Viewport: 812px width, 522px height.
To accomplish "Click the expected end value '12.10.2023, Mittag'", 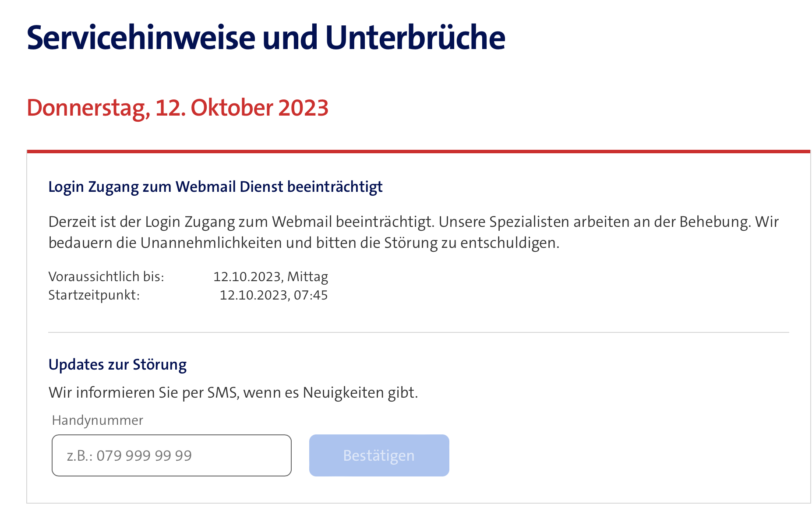I will [x=271, y=277].
